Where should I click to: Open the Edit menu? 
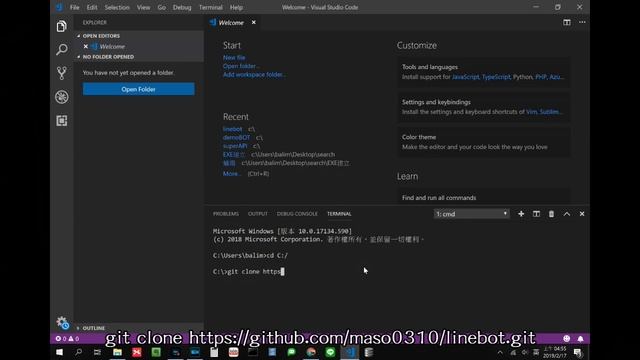tap(92, 7)
